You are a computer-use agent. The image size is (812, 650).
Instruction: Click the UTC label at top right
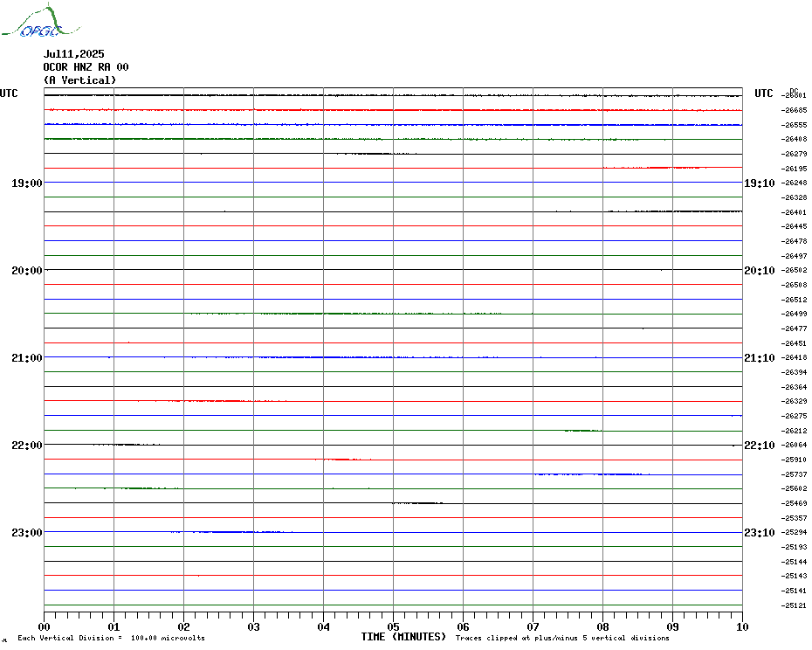tap(764, 93)
